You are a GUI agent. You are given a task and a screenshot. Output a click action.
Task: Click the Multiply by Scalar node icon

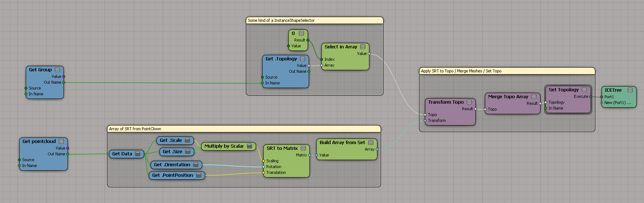pos(250,146)
